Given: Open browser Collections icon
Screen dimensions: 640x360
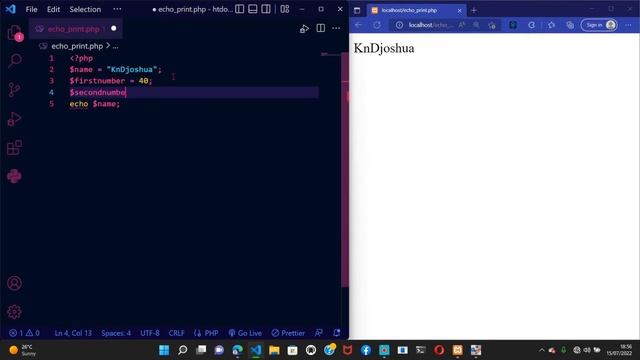Looking at the screenshot, I should (x=570, y=25).
